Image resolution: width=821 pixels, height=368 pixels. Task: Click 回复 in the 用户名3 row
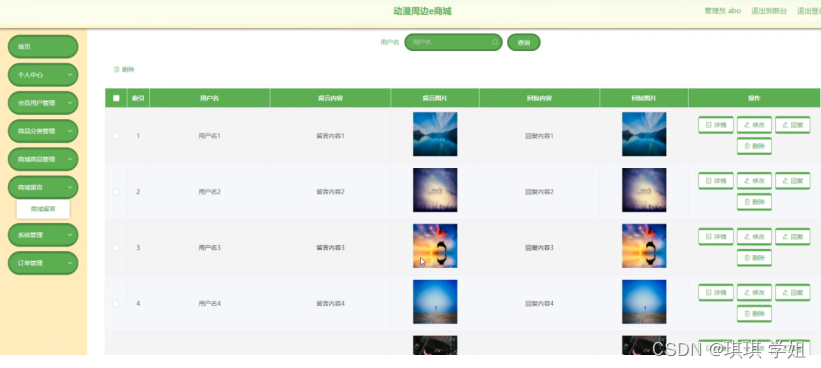point(793,237)
